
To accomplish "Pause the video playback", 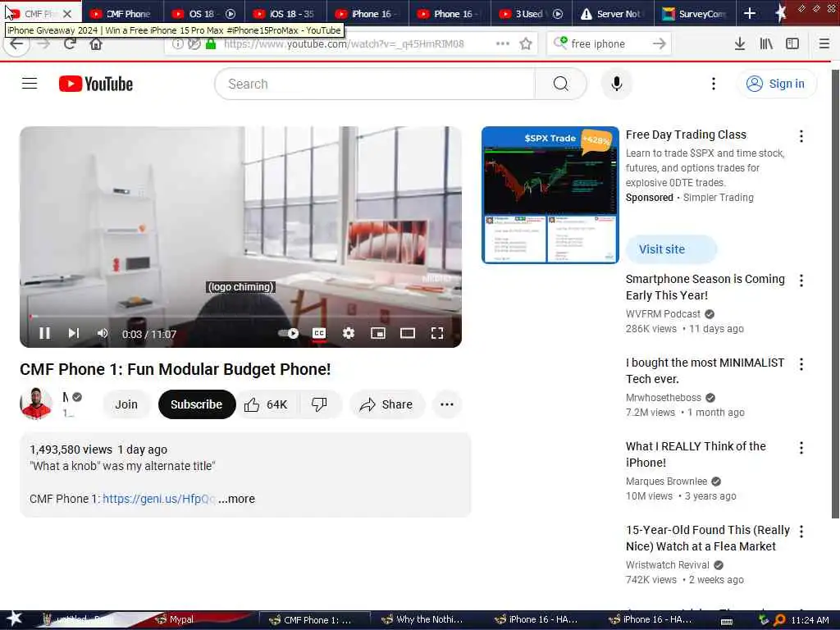I will point(44,333).
